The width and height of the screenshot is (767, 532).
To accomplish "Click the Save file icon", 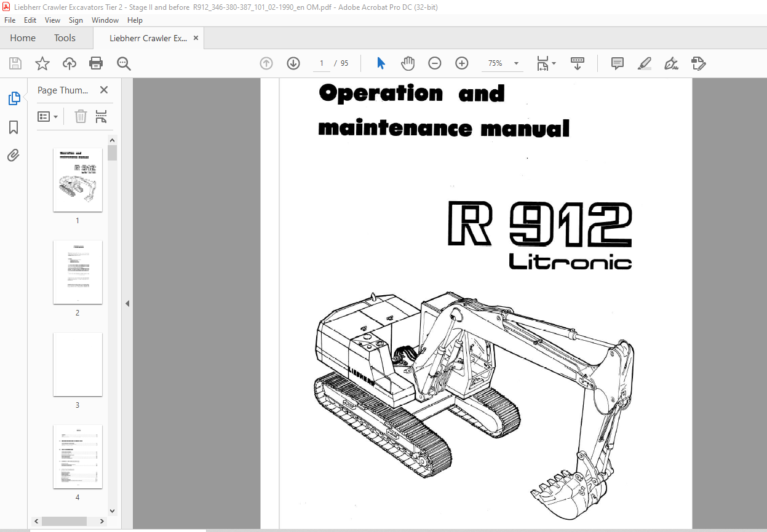I will [15, 63].
